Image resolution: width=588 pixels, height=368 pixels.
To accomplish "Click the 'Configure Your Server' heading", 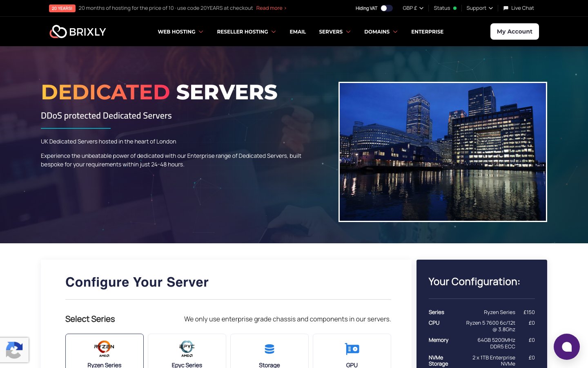I will [137, 282].
